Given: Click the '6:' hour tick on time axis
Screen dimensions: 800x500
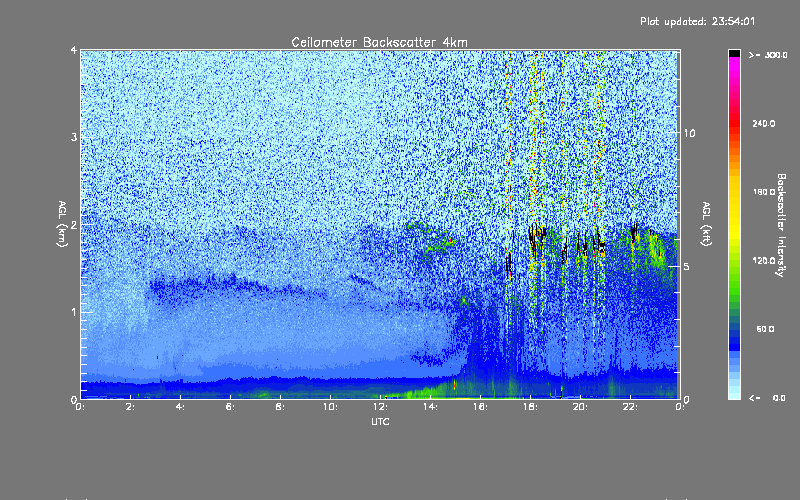Looking at the screenshot, I should click(x=231, y=407).
